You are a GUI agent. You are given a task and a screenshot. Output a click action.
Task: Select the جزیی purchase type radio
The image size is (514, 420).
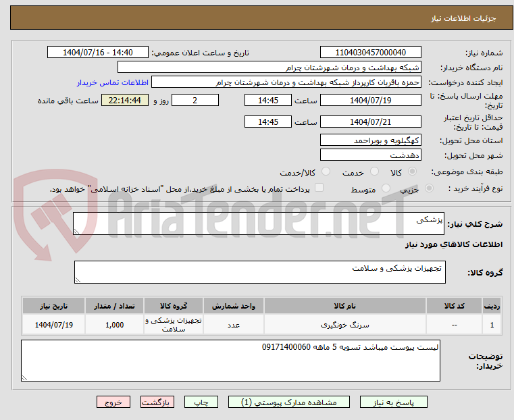(429, 188)
